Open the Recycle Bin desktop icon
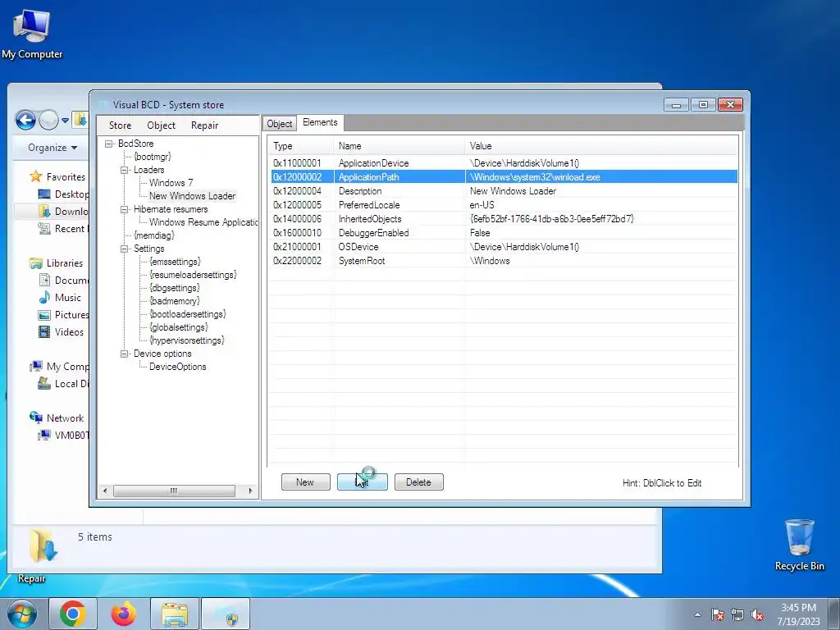 [x=799, y=545]
